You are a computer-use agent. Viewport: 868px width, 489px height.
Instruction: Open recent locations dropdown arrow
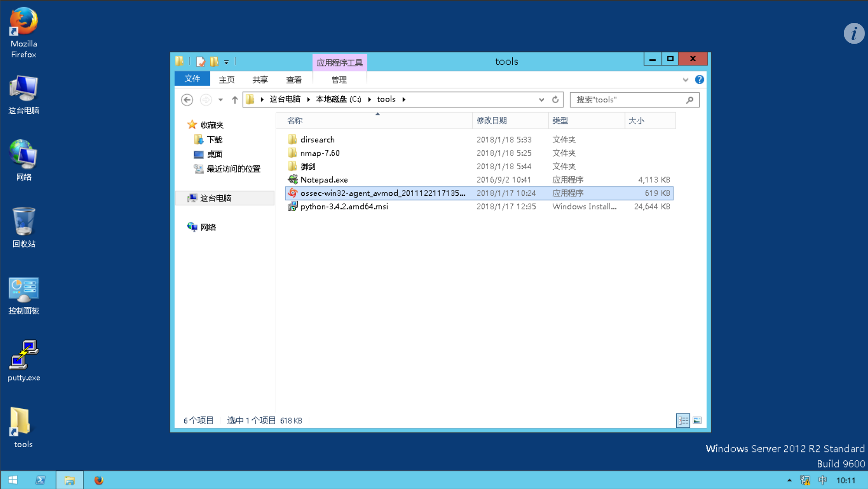pos(220,100)
